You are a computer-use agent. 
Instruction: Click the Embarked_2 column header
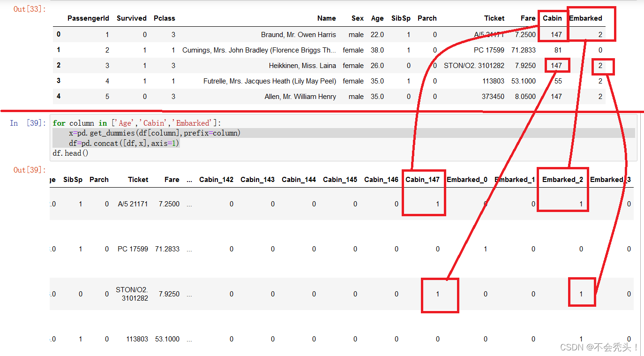[562, 180]
